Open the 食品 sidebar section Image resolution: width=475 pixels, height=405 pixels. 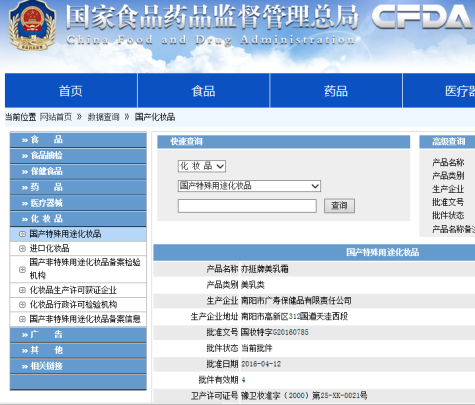78,140
